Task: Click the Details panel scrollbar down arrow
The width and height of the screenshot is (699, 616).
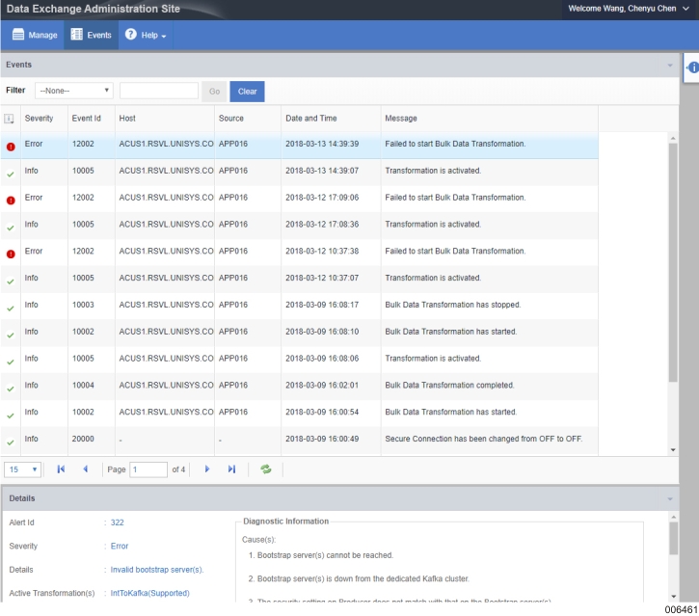Action: pos(673,597)
